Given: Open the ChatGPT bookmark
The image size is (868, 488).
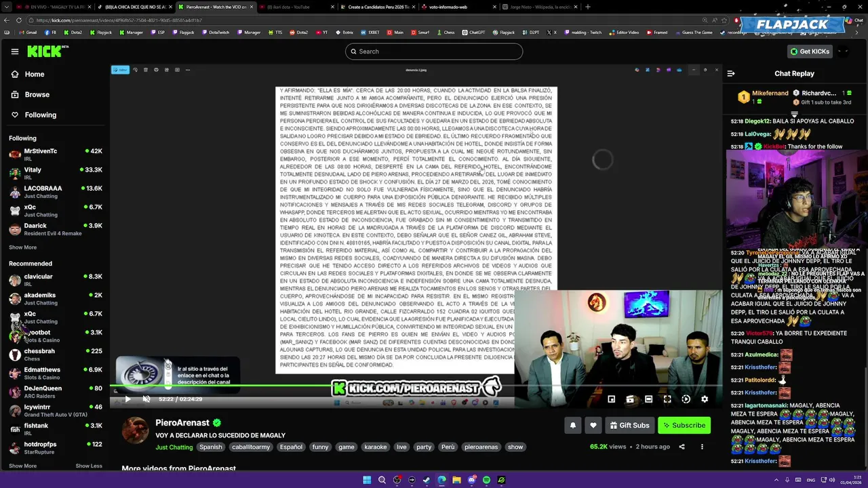Looking at the screenshot, I should [x=473, y=33].
